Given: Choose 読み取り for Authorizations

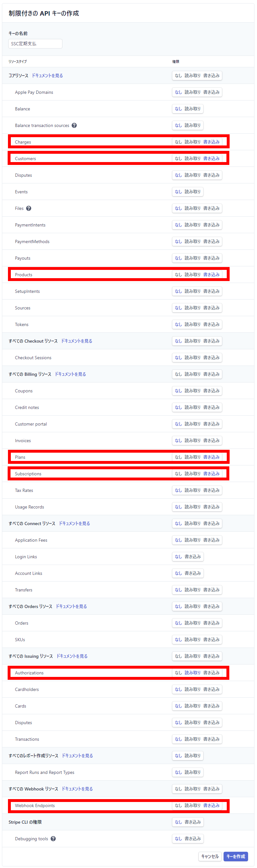Looking at the screenshot, I should (x=192, y=672).
